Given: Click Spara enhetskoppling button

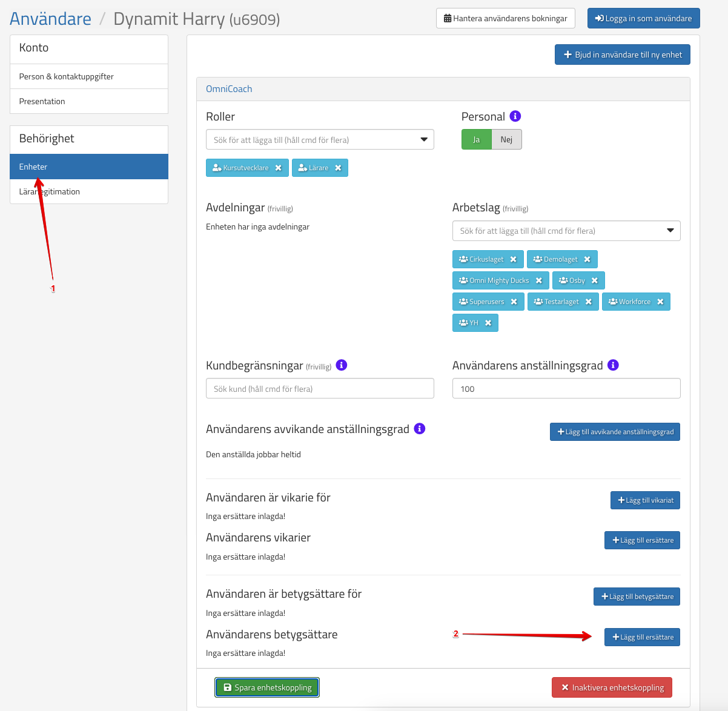Looking at the screenshot, I should coord(267,687).
